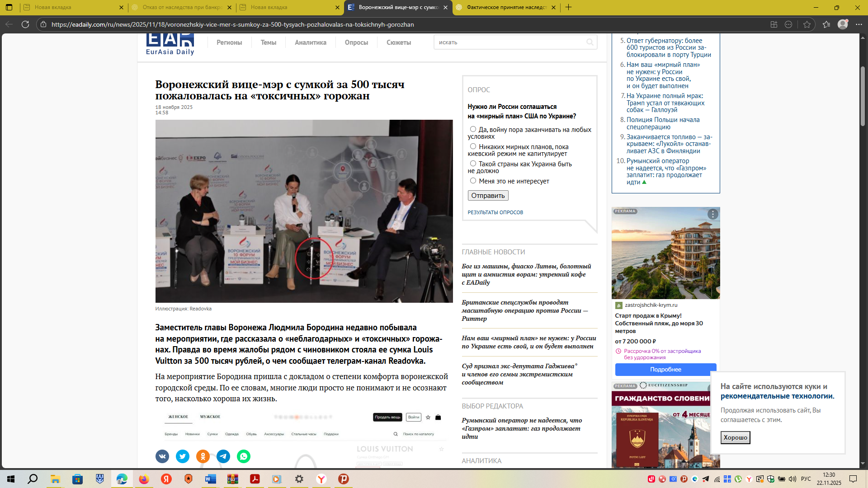This screenshot has height=488, width=868.
Task: Open the 'Аналитика' navigation menu item
Action: pyautogui.click(x=310, y=42)
